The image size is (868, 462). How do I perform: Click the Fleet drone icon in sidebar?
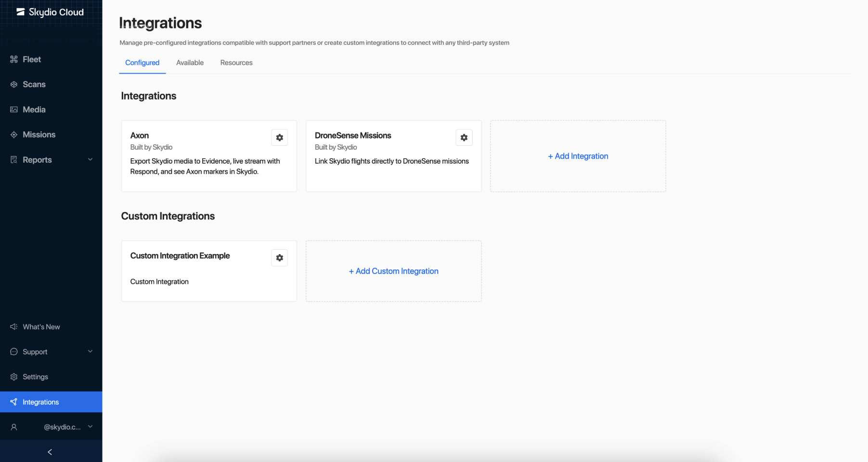click(14, 59)
